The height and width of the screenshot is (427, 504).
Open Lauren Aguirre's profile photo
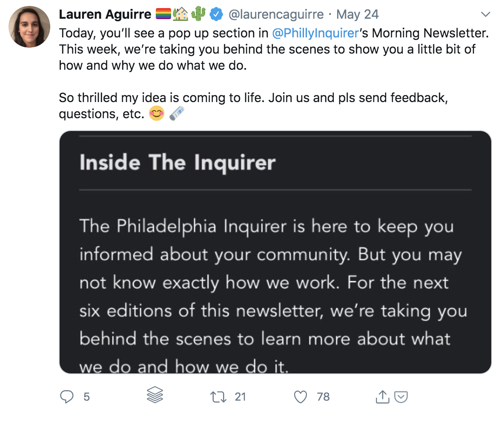click(x=29, y=27)
